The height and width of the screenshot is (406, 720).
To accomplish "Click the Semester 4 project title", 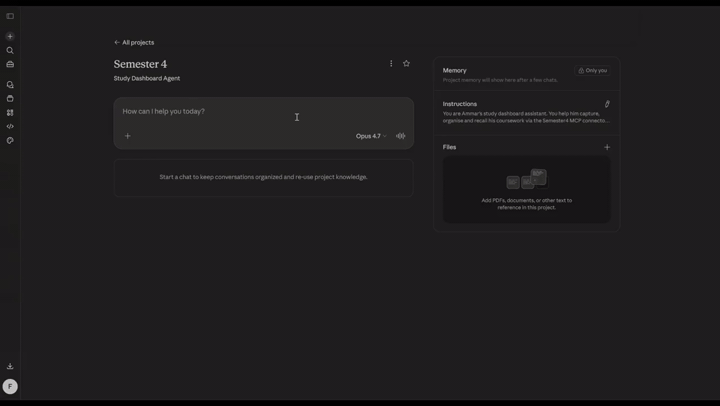I will 141,64.
